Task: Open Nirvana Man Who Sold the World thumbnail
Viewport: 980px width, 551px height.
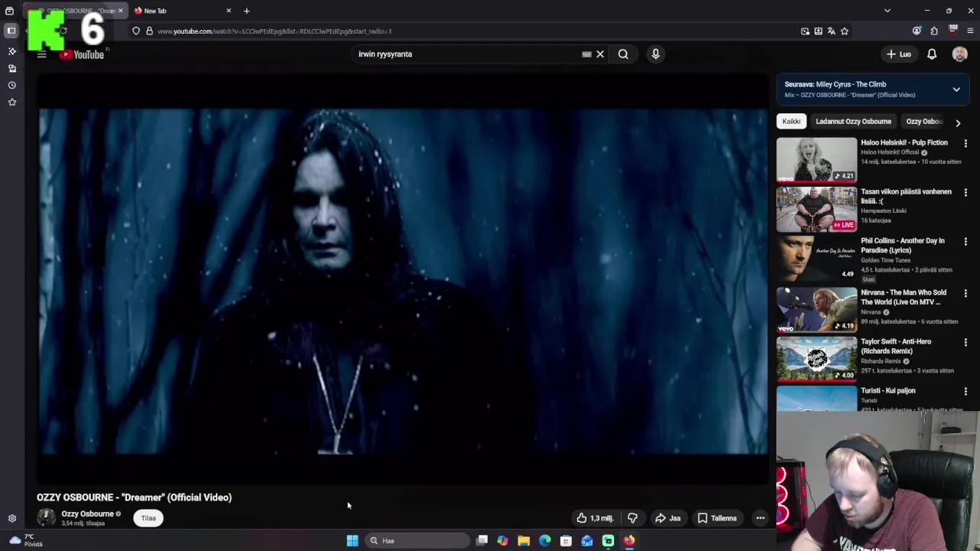Action: (816, 310)
